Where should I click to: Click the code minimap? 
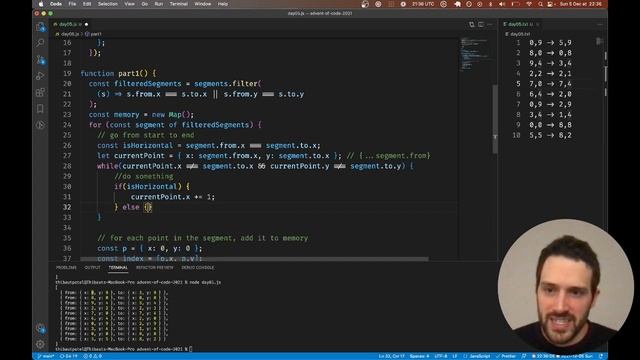pyautogui.click(x=475, y=54)
